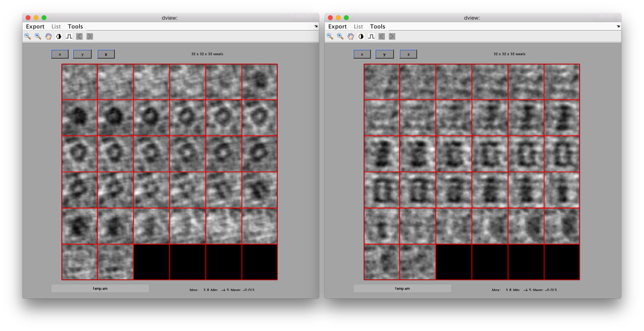Activate hand pan tool in left window
The height and width of the screenshot is (331, 644).
[x=48, y=36]
